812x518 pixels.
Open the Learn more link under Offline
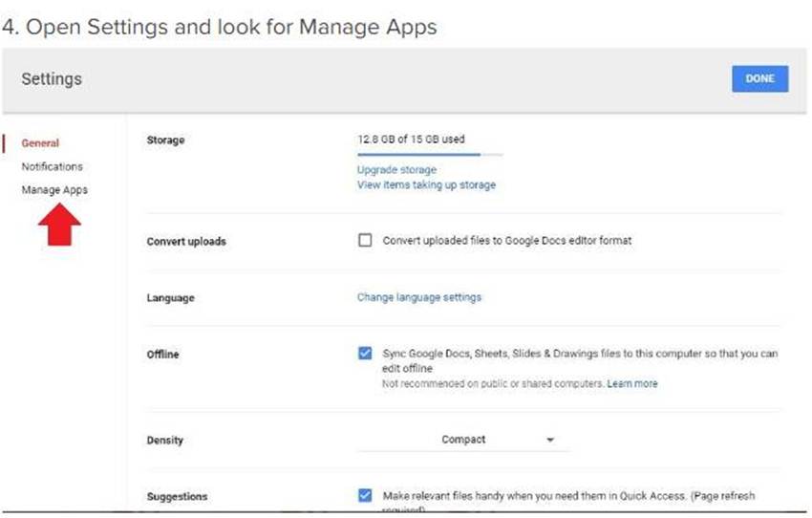click(x=632, y=384)
